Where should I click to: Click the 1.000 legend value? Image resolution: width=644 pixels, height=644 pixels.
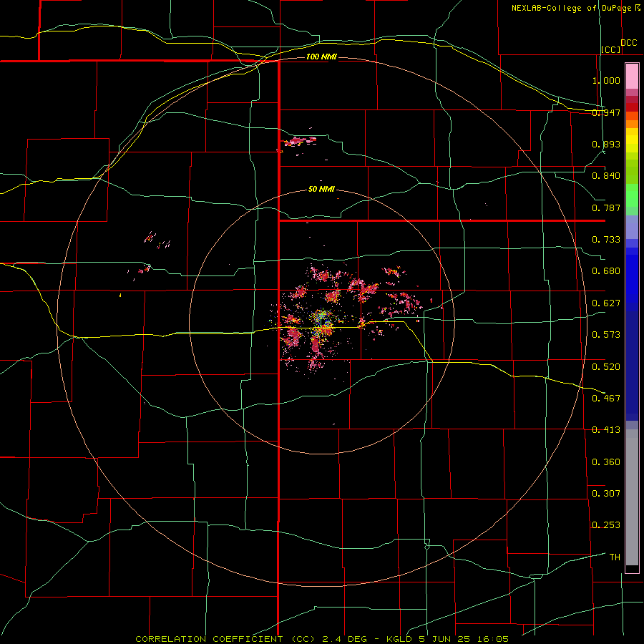pyautogui.click(x=606, y=80)
